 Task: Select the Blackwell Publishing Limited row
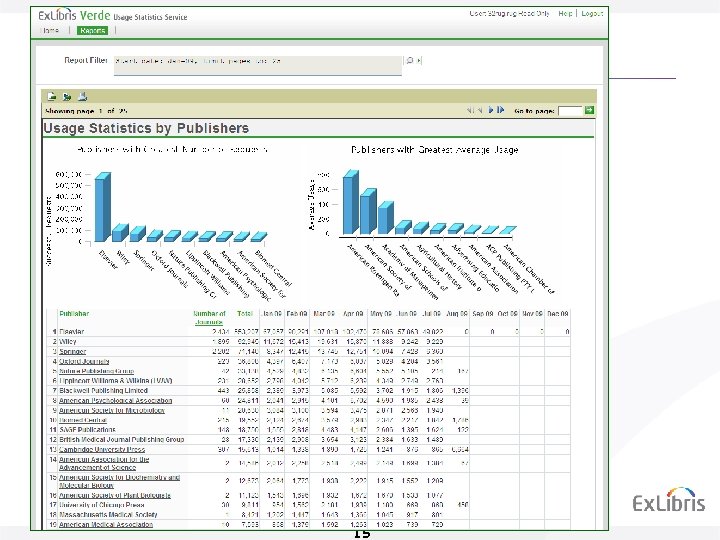point(103,391)
